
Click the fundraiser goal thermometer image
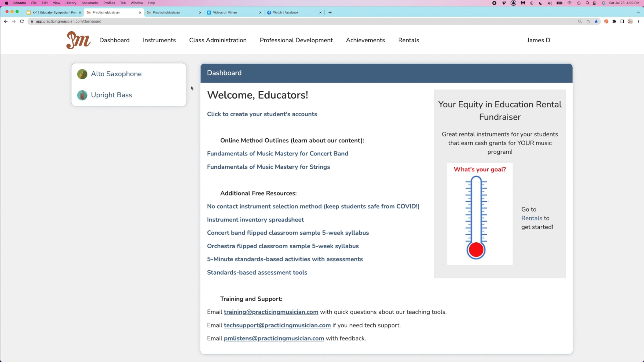[x=480, y=214]
